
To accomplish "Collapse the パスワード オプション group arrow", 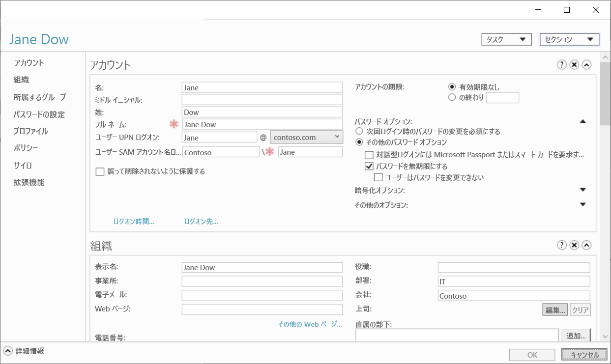I will [582, 120].
